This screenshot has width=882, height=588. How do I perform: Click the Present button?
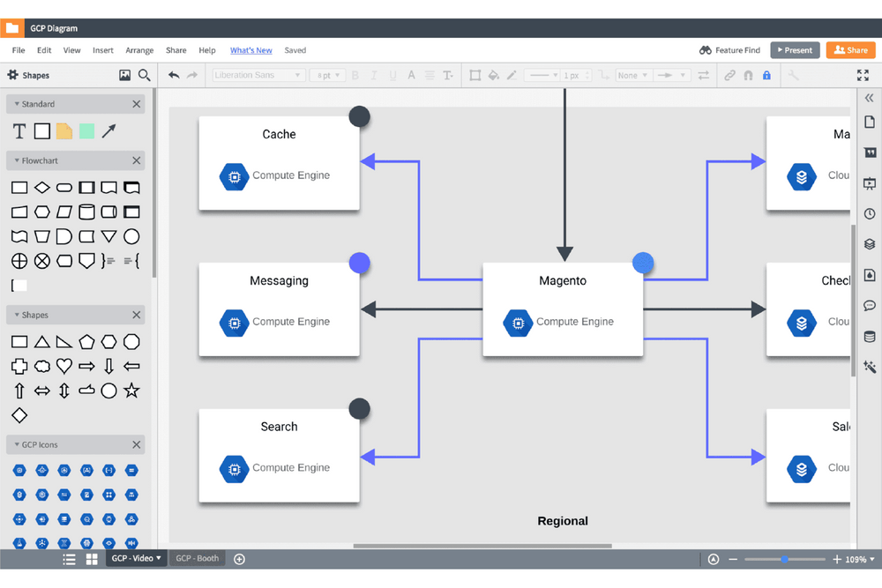tap(795, 50)
